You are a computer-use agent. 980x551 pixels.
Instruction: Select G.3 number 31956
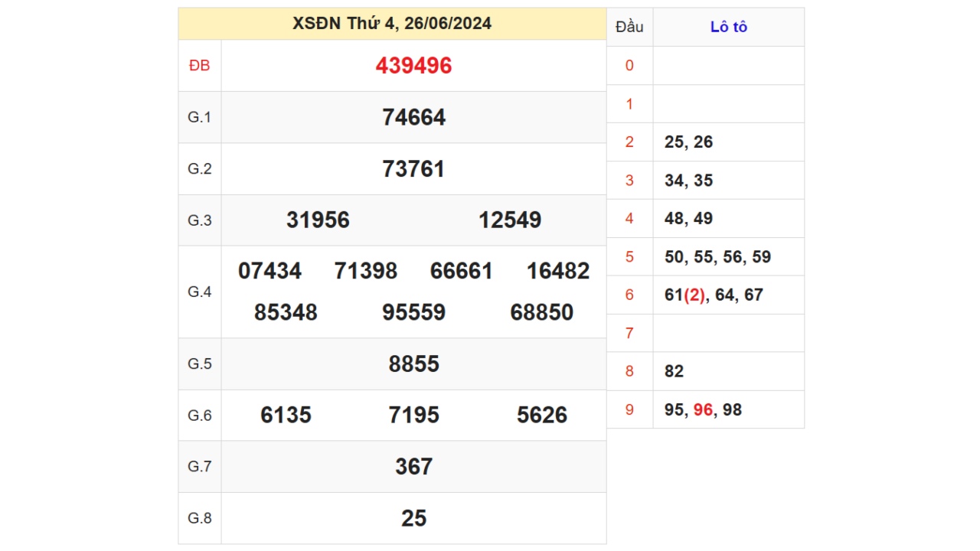[x=318, y=220]
